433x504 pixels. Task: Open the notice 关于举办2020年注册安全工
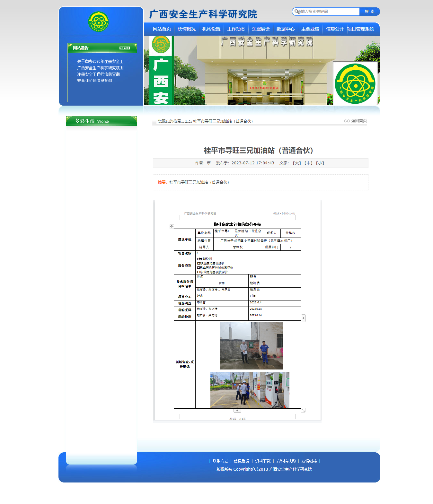(100, 61)
